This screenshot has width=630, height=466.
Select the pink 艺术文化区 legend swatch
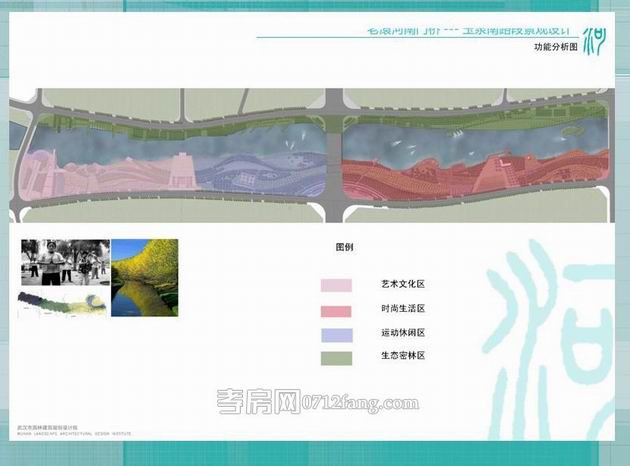click(x=336, y=285)
